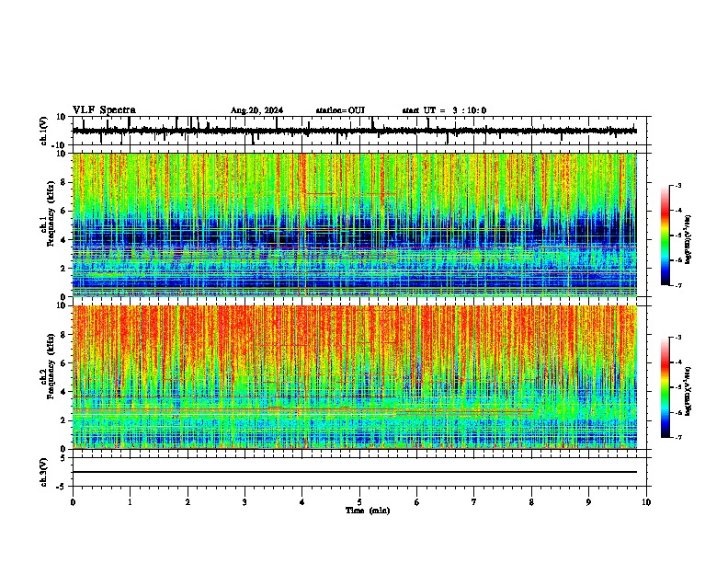The height and width of the screenshot is (563, 728).
Task: Click the flat ch.3 voltage trace line
Action: (355, 472)
